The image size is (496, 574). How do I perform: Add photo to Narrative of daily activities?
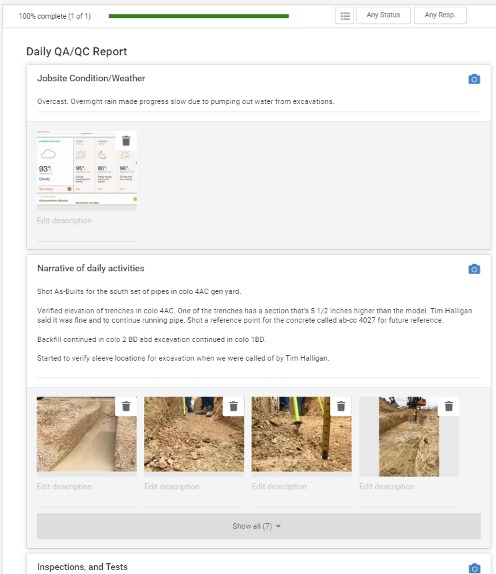pos(474,269)
